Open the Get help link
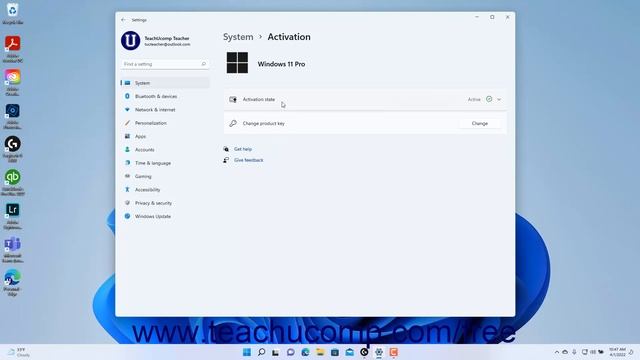The height and width of the screenshot is (360, 640). point(243,149)
